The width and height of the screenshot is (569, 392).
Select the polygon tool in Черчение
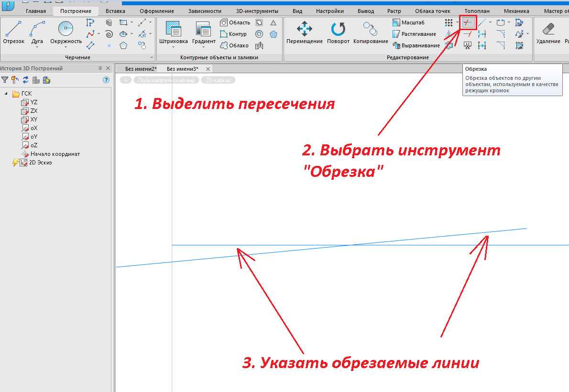pyautogui.click(x=123, y=45)
